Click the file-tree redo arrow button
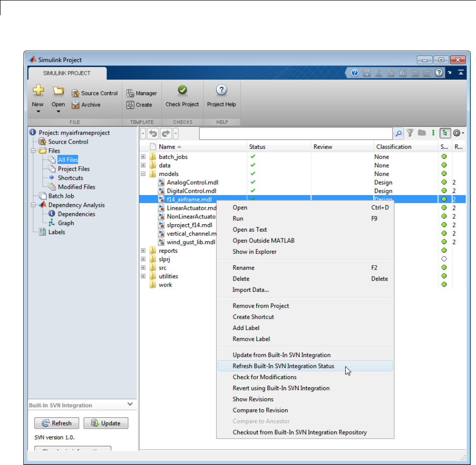Image resolution: width=476 pixels, height=465 pixels. 166,134
